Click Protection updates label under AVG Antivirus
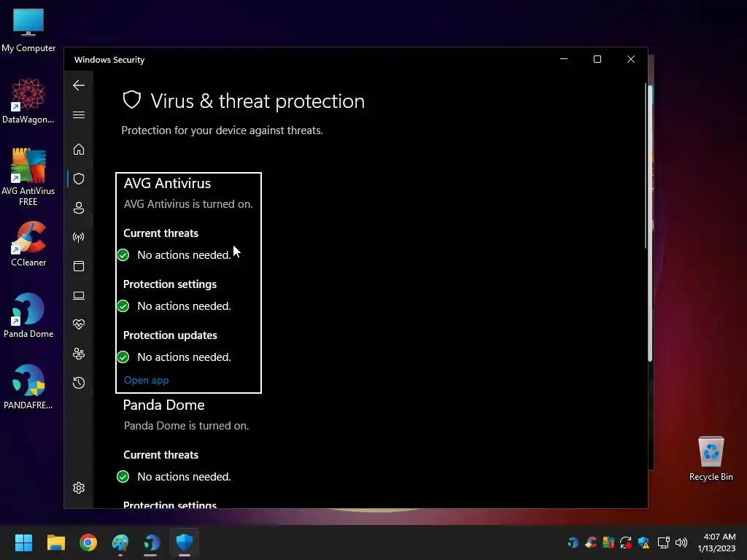 [x=170, y=335]
